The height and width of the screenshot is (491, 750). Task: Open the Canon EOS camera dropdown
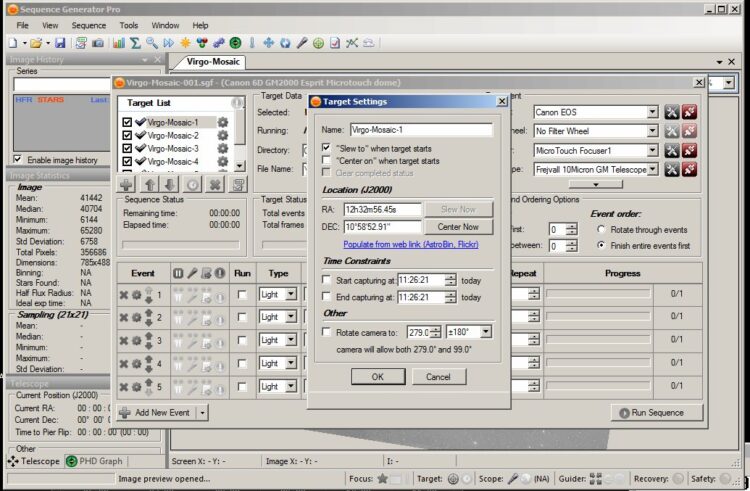coord(652,112)
